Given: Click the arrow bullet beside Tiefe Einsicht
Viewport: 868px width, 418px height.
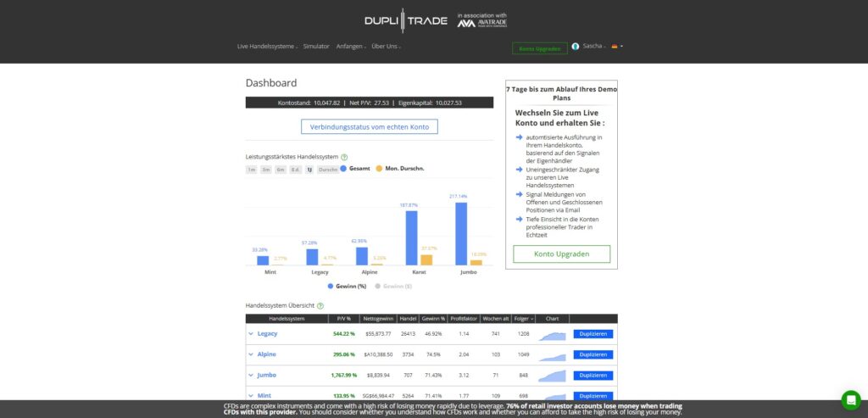Looking at the screenshot, I should coord(519,220).
